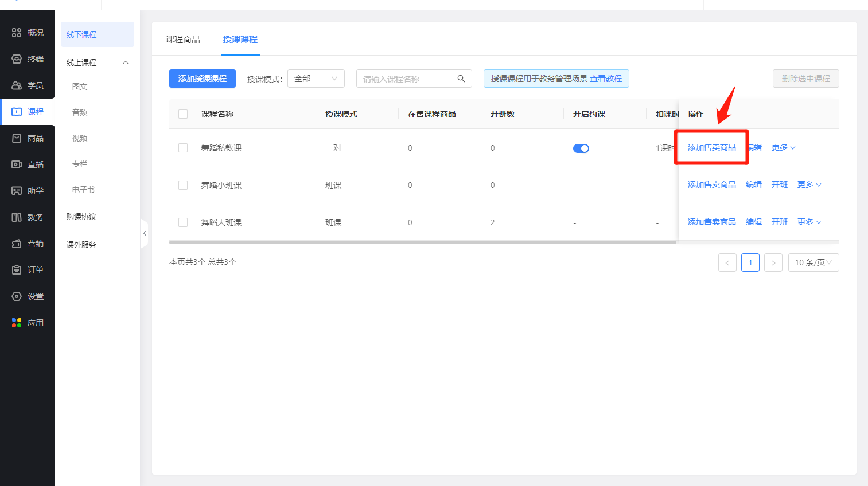Click page number 1 in pagination
Viewport: 868px width, 486px height.
[x=750, y=262]
